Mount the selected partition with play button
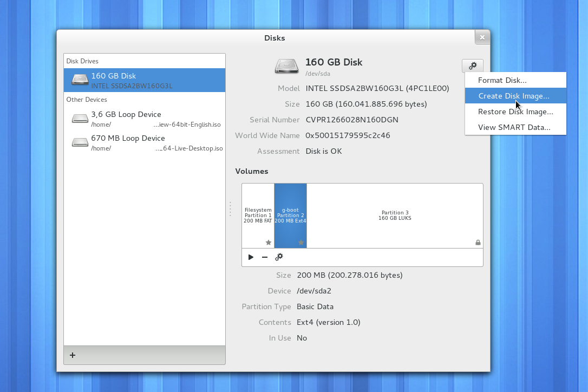588x392 pixels. [x=251, y=257]
